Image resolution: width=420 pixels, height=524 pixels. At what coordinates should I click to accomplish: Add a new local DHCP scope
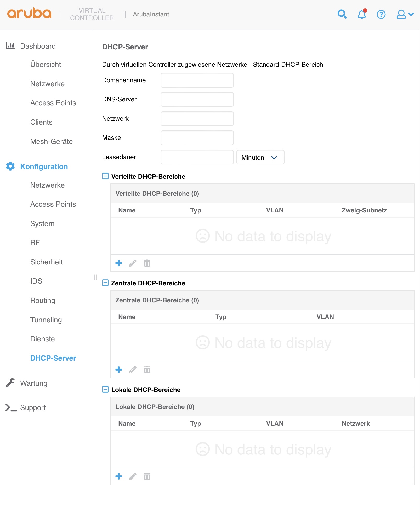click(119, 476)
